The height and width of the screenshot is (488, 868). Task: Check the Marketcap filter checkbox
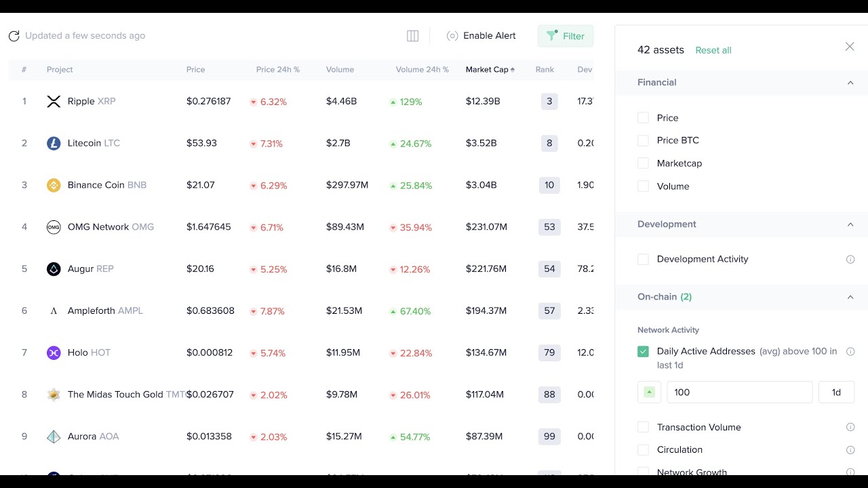643,163
